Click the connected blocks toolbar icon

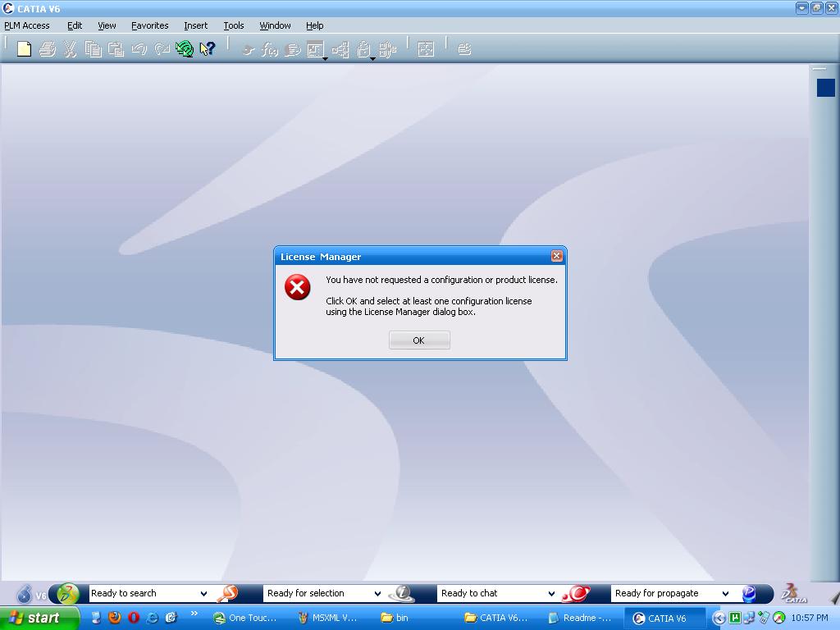(387, 50)
